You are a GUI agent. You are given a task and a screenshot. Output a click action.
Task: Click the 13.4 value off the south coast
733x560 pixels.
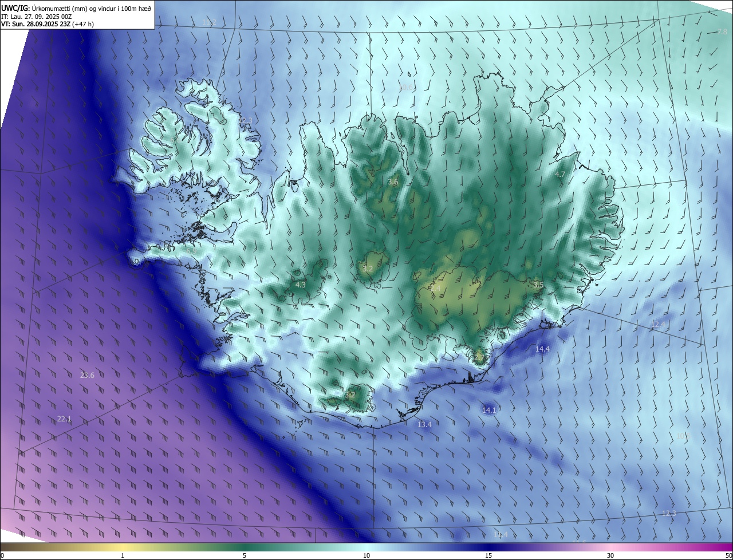click(x=424, y=424)
